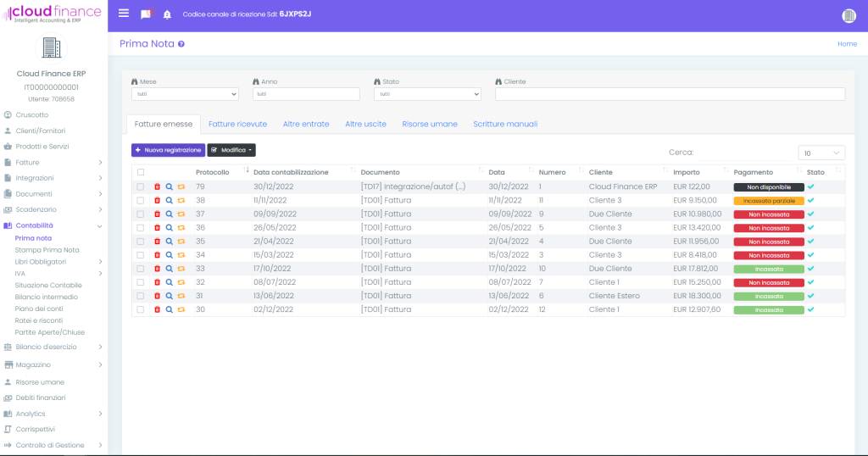Viewport: 868px width, 456px height.
Task: Delete the protocollo 79 entry
Action: [x=157, y=187]
